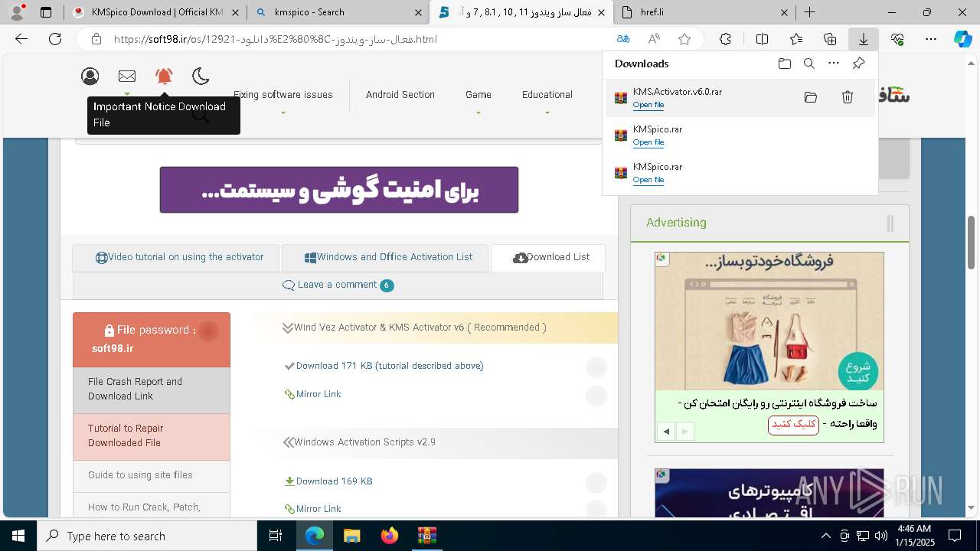
Task: Open the Windows notification center icon
Action: tap(955, 536)
